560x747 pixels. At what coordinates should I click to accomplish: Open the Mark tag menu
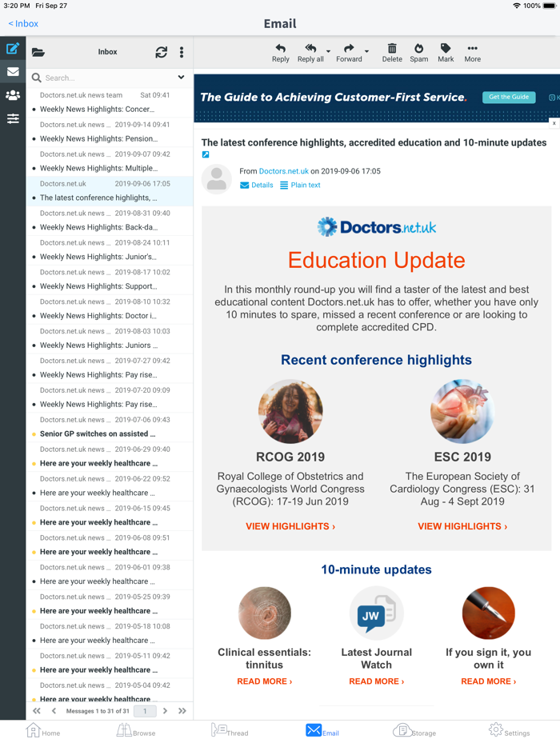tap(446, 53)
